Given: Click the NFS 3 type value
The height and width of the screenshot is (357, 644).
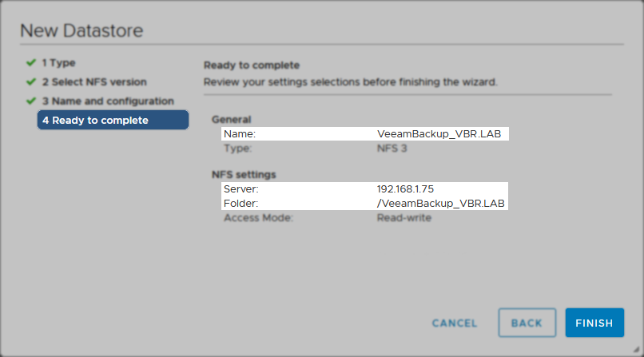Looking at the screenshot, I should pos(392,148).
